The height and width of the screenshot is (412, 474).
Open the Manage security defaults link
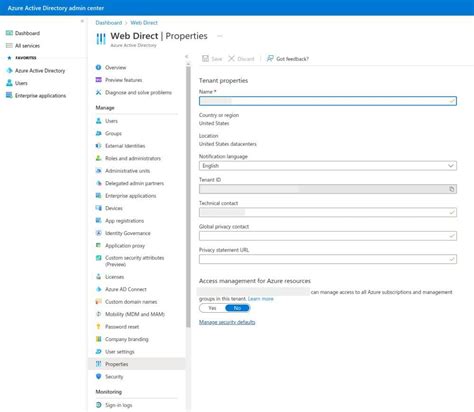[x=227, y=322]
